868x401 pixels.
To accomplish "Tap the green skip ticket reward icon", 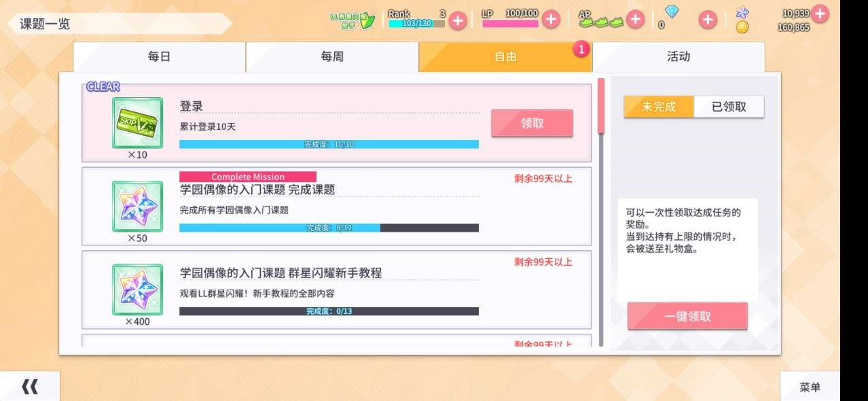I will coord(137,123).
